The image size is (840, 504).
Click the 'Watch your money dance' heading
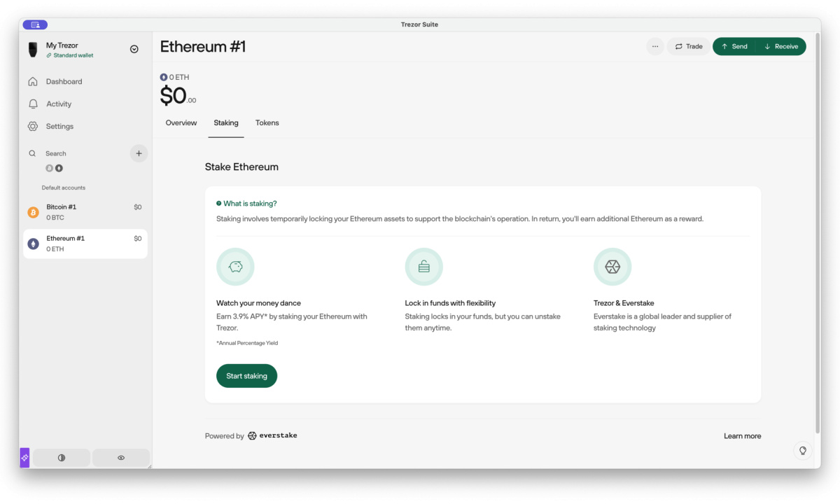coord(258,303)
